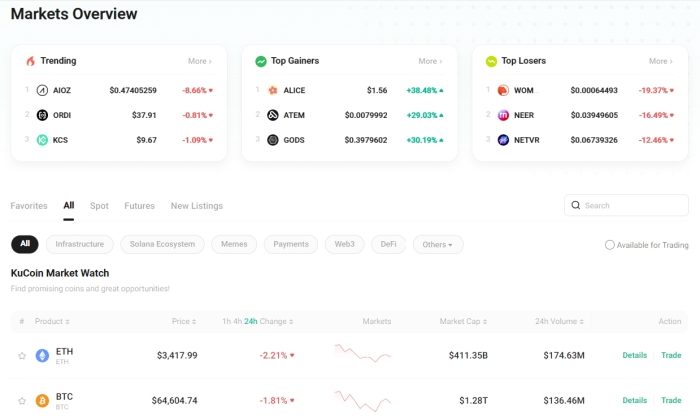
Task: Expand the Others category dropdown
Action: (x=438, y=244)
